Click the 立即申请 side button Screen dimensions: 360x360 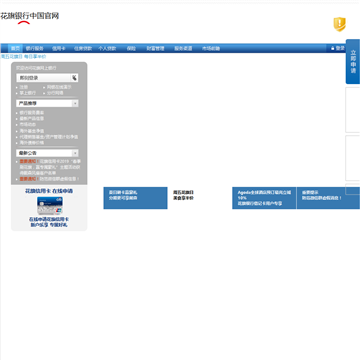(353, 62)
